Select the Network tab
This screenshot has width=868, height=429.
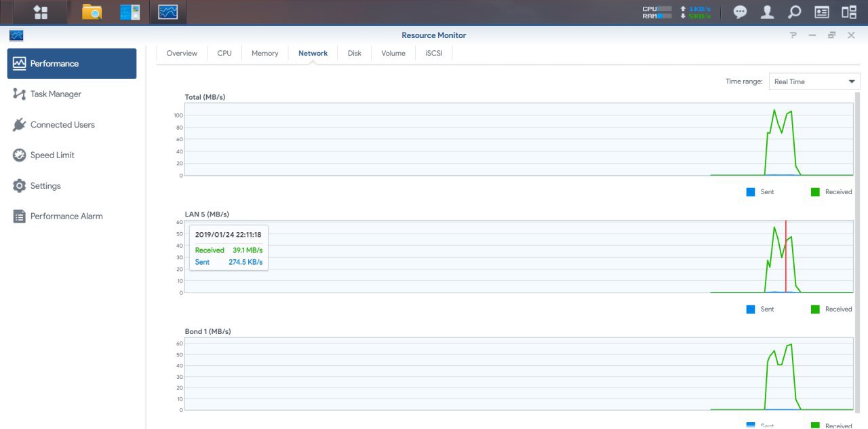[313, 53]
